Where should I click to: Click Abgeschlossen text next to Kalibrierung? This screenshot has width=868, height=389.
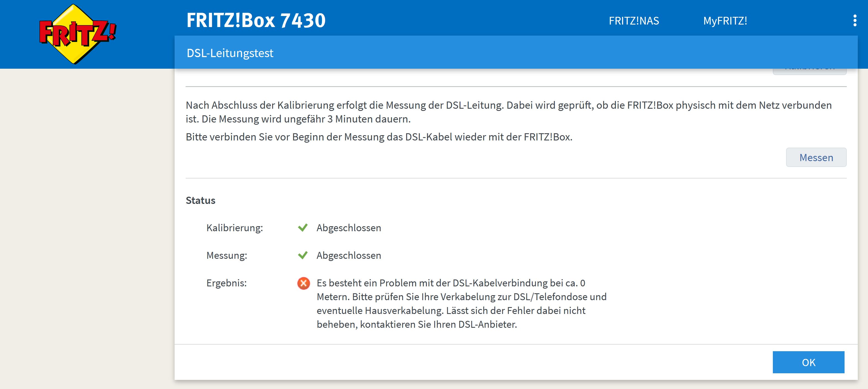tap(348, 228)
